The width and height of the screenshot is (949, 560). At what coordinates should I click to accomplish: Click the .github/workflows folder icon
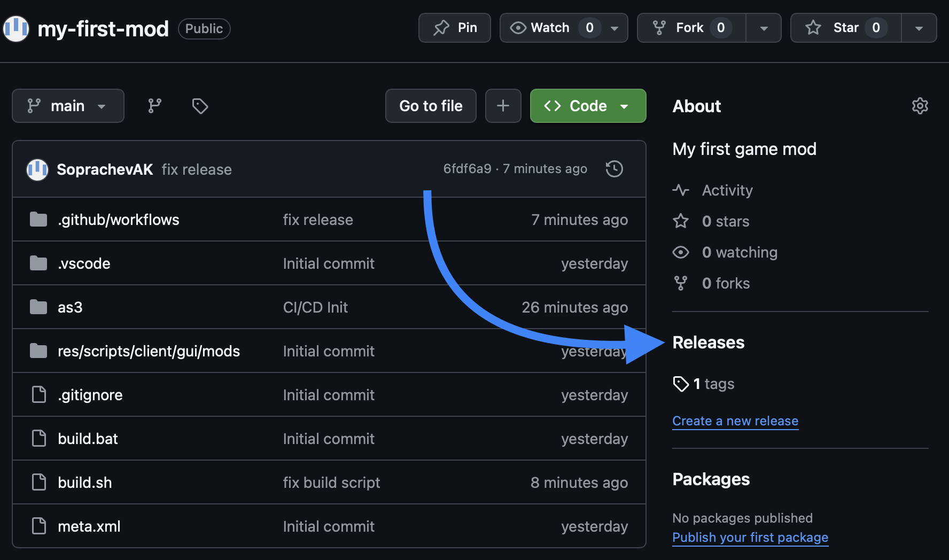38,219
